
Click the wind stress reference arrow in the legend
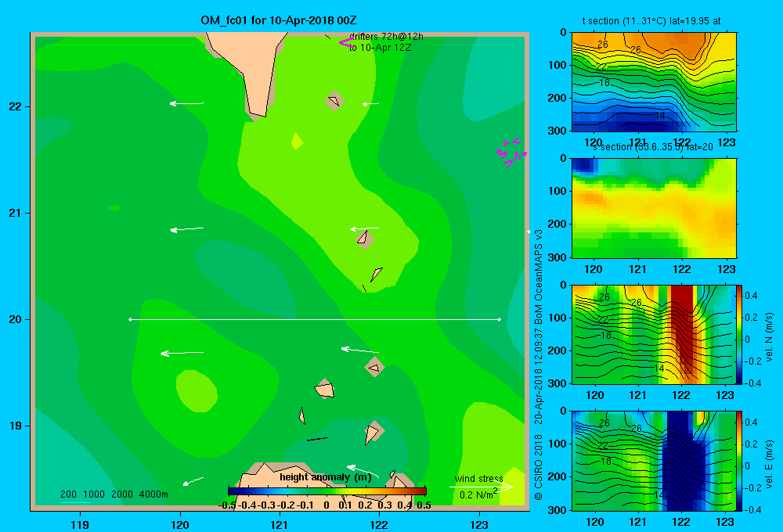coord(482,487)
